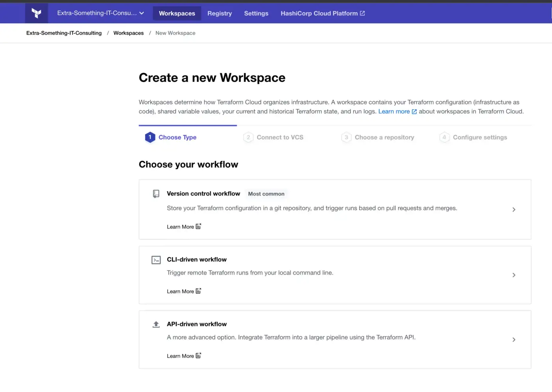
Task: Click the step 2 hexagon badge
Action: (x=248, y=137)
